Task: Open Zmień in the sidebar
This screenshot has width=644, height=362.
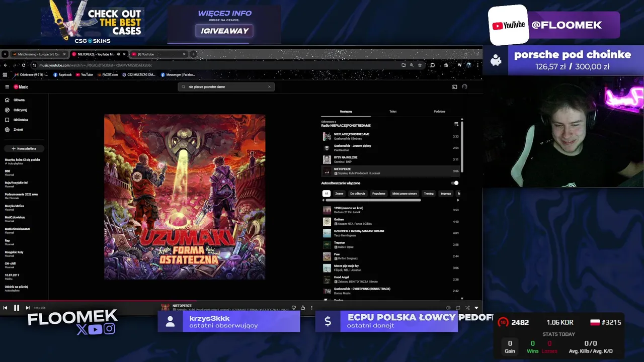Action: point(18,129)
